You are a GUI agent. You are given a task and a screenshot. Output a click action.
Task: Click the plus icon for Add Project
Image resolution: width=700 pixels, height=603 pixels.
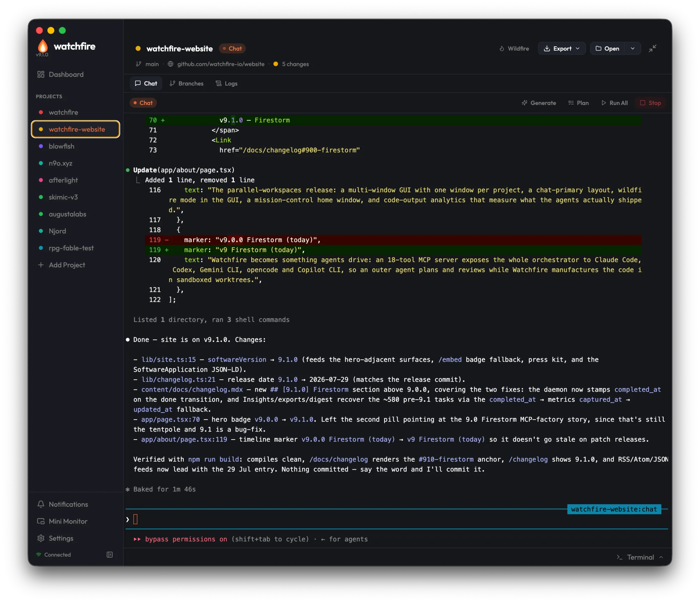[x=41, y=265]
